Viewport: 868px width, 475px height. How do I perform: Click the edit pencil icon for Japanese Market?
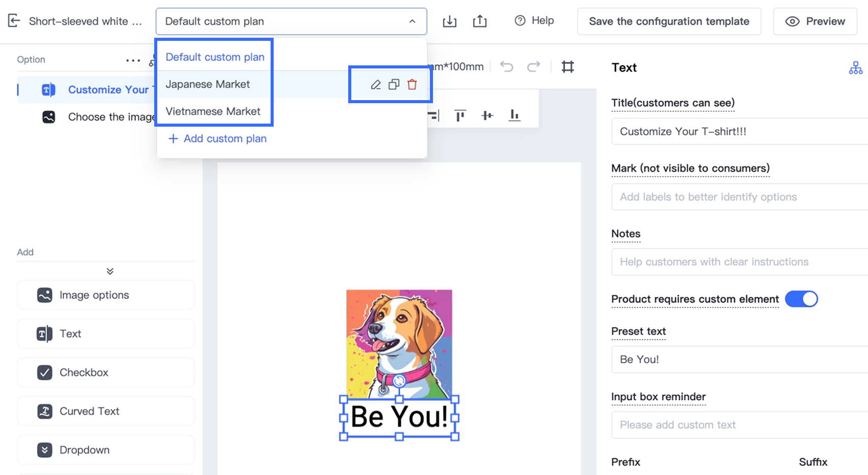coord(376,85)
